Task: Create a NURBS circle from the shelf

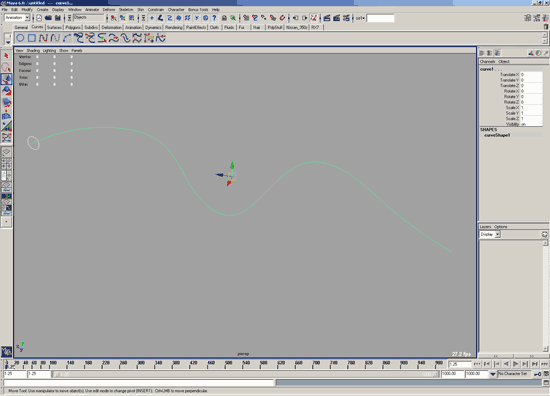Action: tap(20, 38)
